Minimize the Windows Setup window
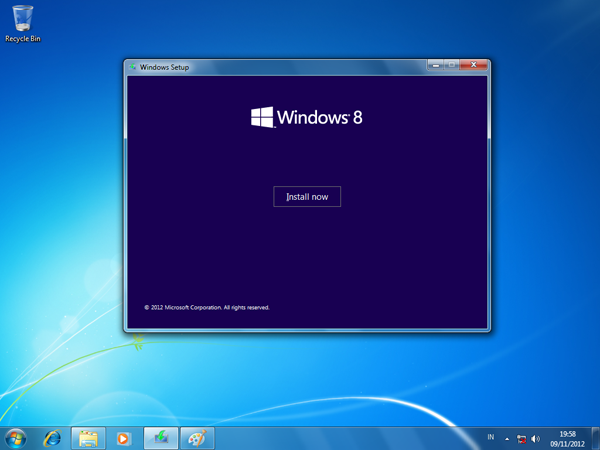 [435, 65]
